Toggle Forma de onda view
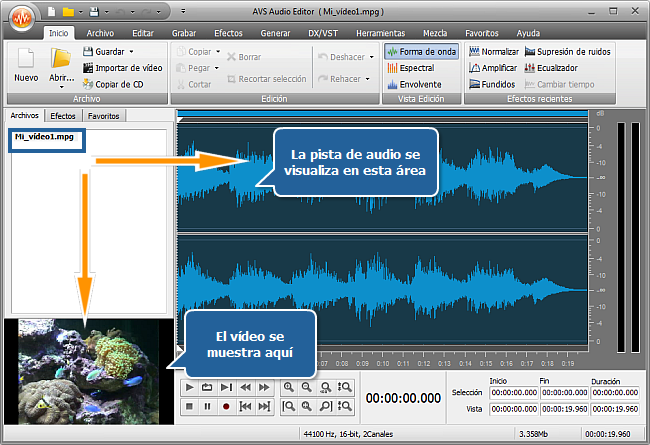650x445 pixels. 422,51
